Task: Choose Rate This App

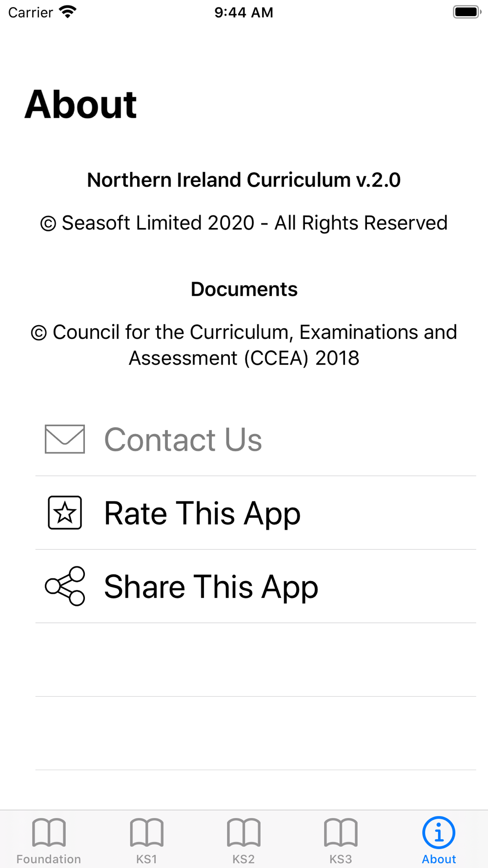Action: 256,513
